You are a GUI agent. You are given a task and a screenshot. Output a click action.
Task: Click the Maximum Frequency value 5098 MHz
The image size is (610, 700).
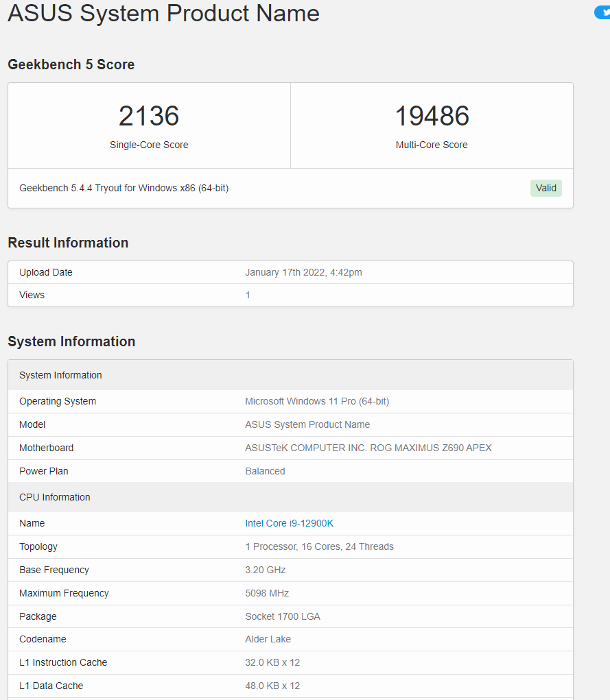tap(267, 593)
